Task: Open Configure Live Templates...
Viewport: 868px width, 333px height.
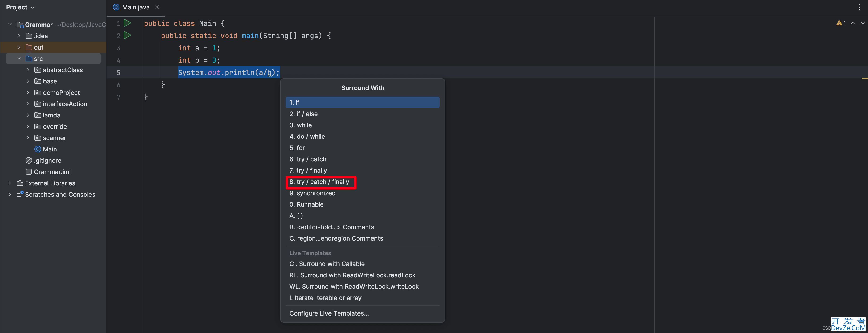Action: click(362, 313)
